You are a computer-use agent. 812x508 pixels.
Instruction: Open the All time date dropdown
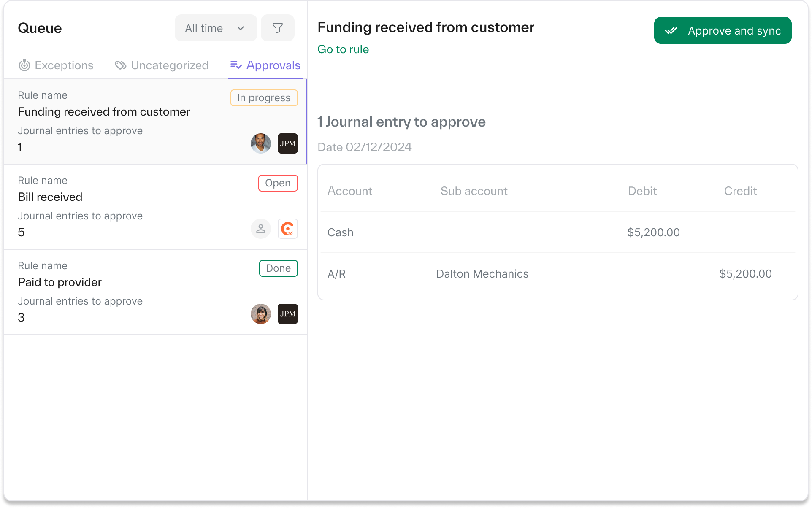[215, 28]
